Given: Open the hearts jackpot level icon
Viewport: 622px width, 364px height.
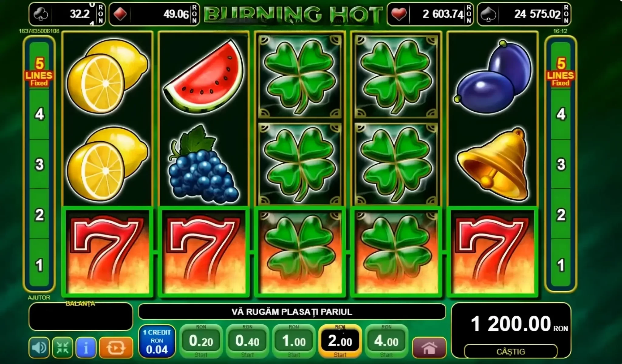Looking at the screenshot, I should pyautogui.click(x=398, y=14).
